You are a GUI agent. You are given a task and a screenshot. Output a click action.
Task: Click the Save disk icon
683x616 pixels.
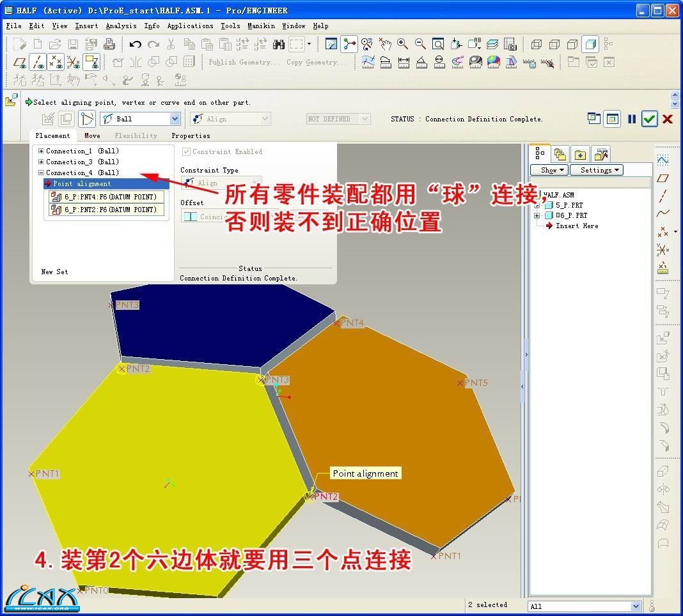73,44
